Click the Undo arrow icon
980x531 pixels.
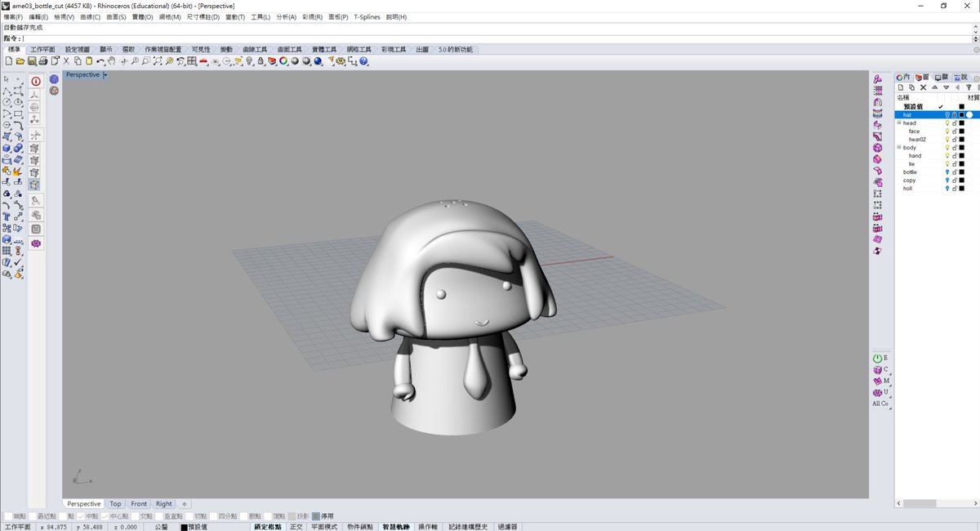[100, 61]
